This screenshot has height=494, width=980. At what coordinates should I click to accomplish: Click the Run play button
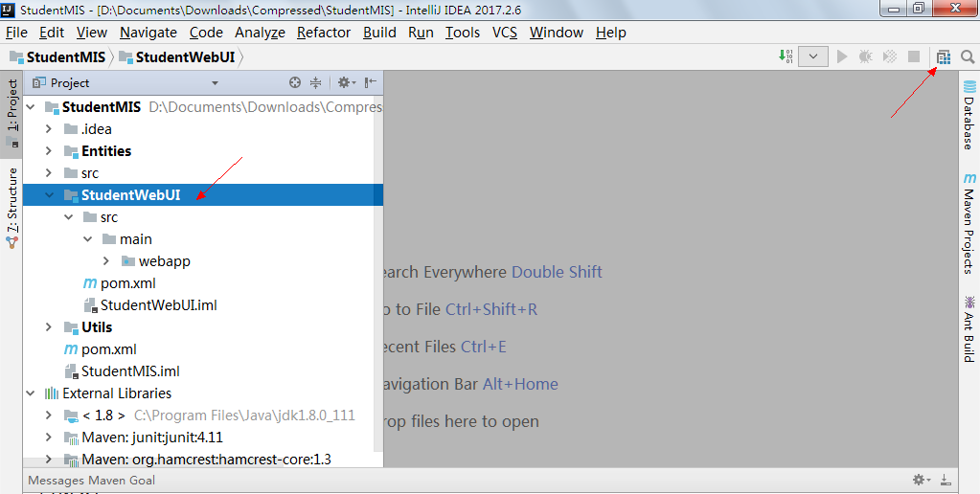tap(842, 56)
